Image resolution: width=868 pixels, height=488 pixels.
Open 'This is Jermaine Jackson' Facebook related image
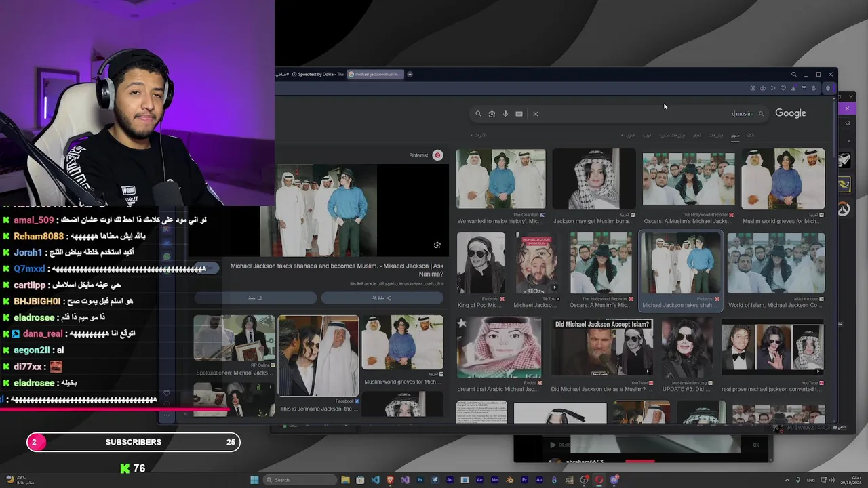318,356
